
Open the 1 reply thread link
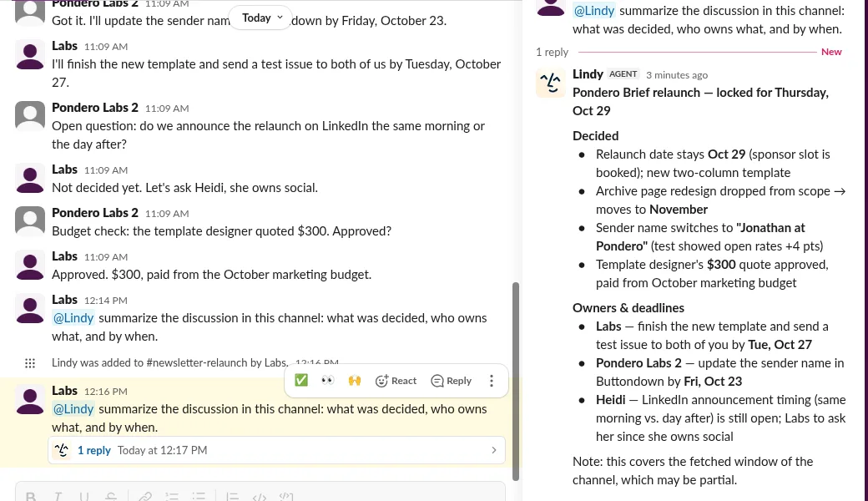[x=94, y=450]
